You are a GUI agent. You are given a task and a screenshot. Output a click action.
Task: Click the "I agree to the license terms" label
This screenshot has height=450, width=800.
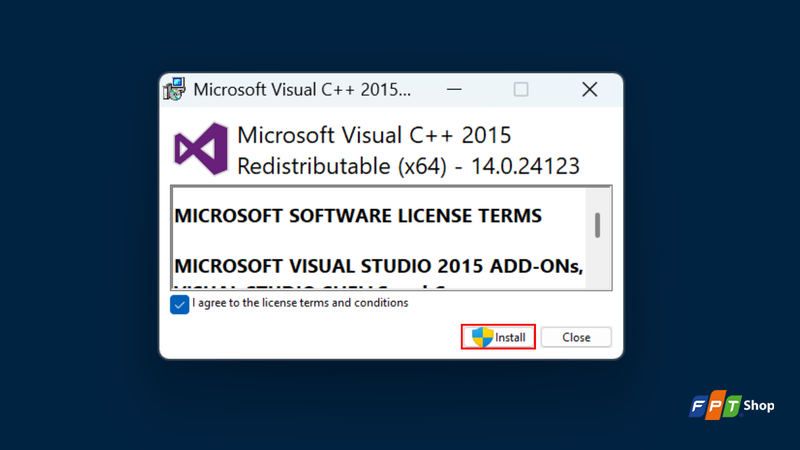coord(301,303)
